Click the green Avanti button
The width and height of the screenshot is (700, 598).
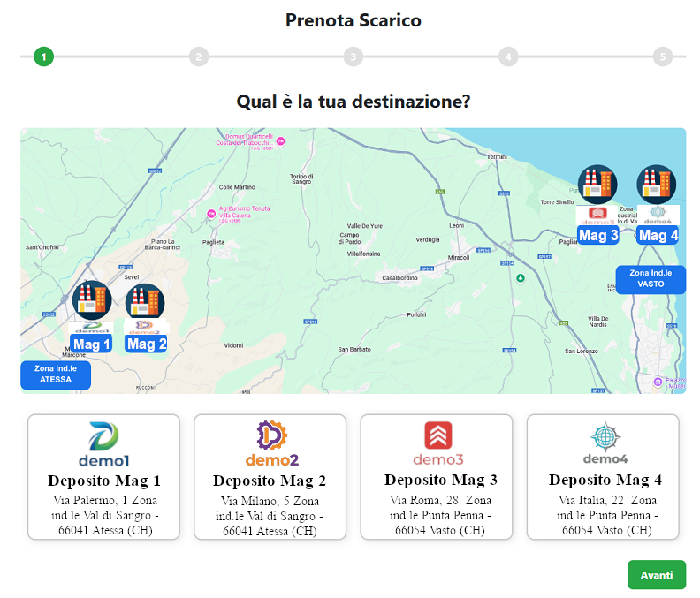point(656,575)
